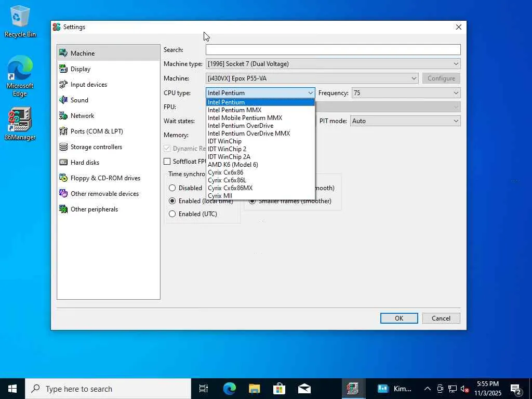Toggle the Softfloat FPU checkbox
Screen dimensions: 532x399
(x=167, y=162)
